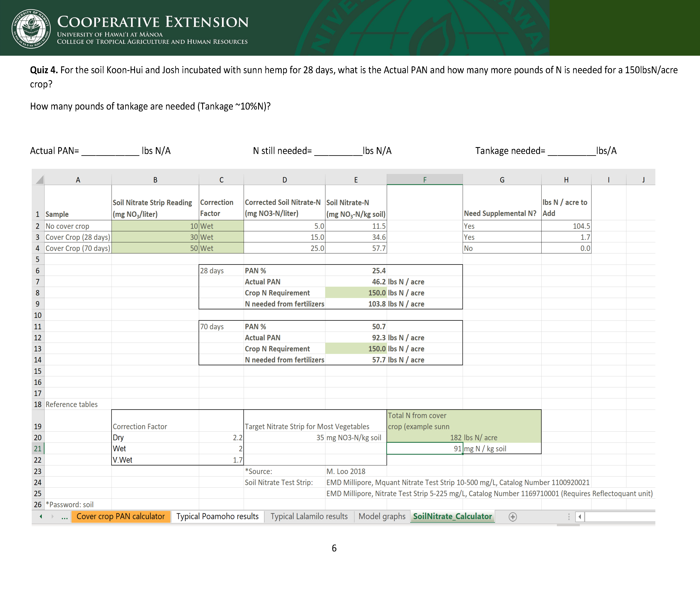Click the 'Reference tables' label cell
This screenshot has width=700, height=603.
[78, 404]
